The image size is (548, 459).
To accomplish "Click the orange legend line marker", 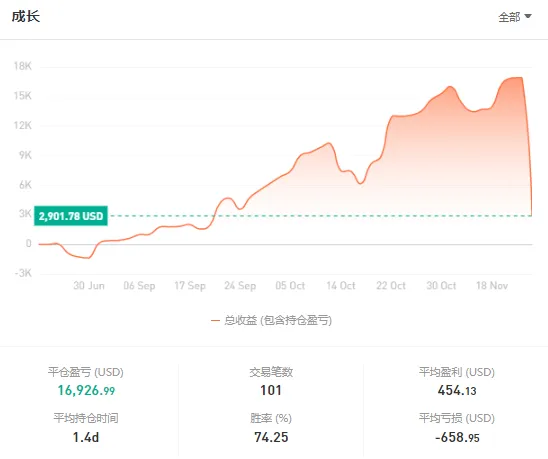I will click(215, 321).
